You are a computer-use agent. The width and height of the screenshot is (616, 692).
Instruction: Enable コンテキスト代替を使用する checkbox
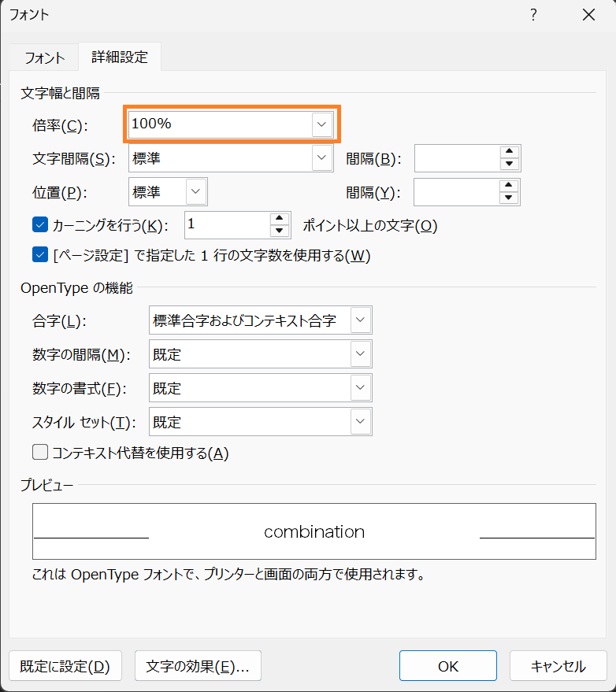pyautogui.click(x=40, y=452)
